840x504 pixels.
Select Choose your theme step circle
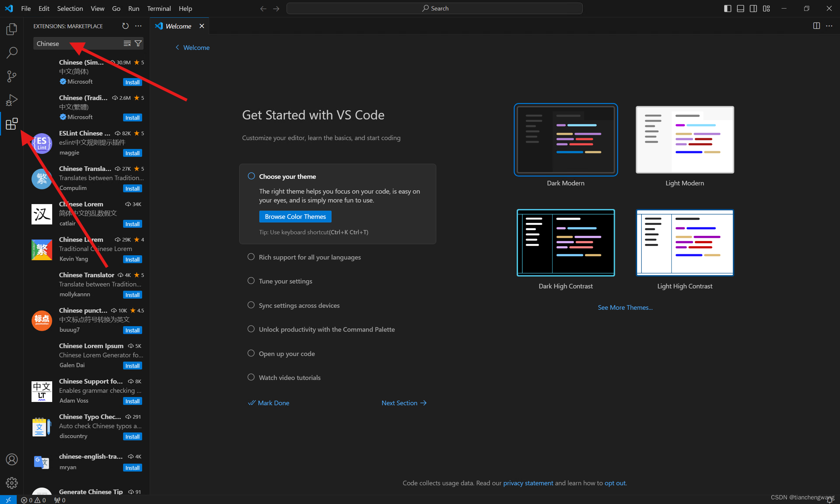[x=251, y=176]
